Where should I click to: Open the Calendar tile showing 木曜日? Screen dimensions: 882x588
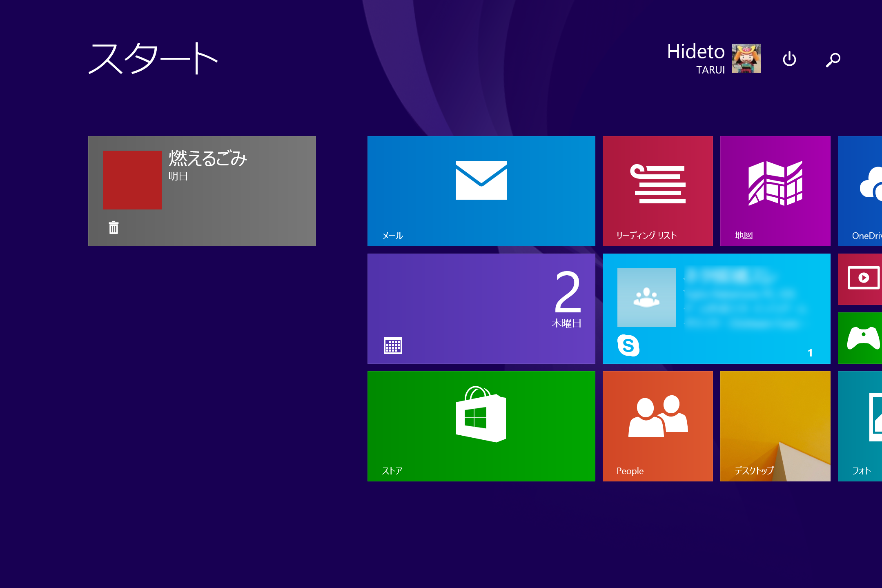tap(481, 308)
